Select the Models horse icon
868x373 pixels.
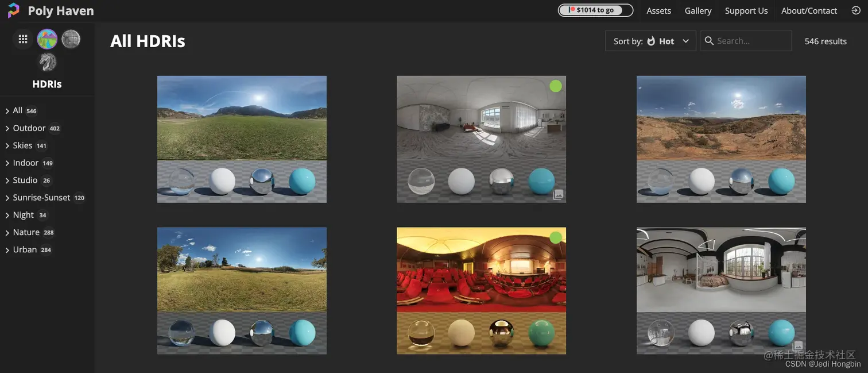pyautogui.click(x=46, y=61)
